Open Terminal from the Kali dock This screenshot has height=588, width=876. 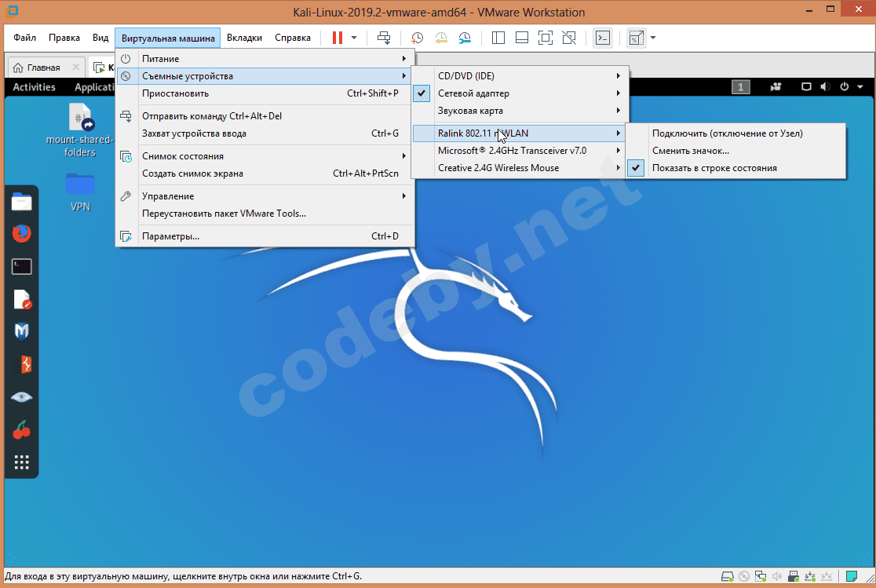[x=21, y=267]
